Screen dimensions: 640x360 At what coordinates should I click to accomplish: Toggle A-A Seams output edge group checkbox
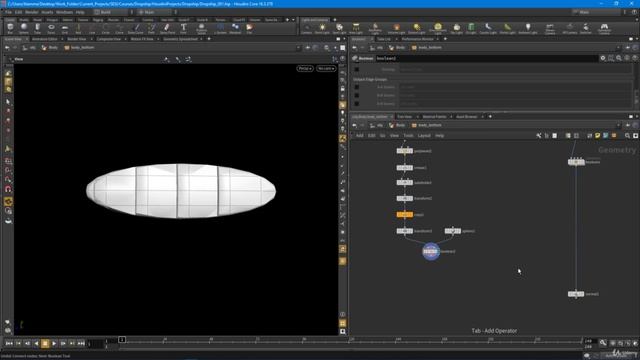pyautogui.click(x=357, y=87)
